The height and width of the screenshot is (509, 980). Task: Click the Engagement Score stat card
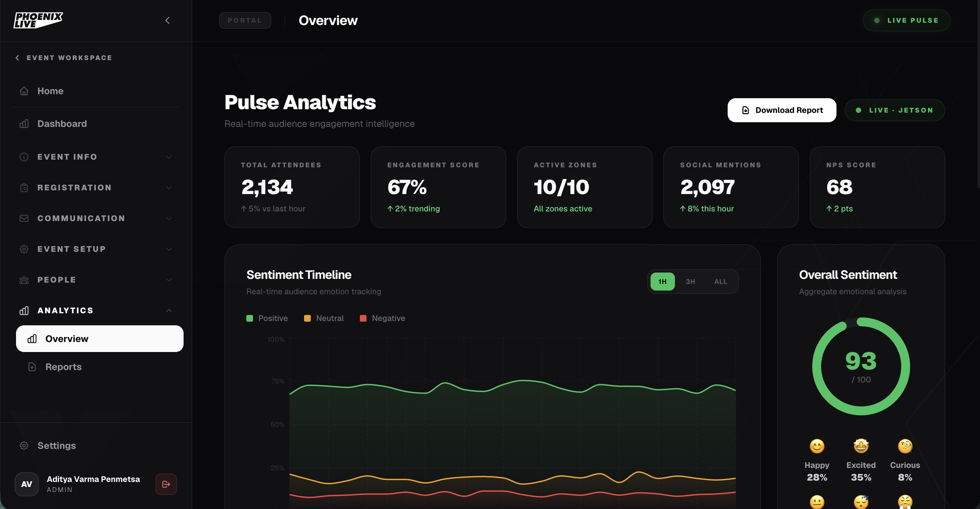tap(438, 187)
